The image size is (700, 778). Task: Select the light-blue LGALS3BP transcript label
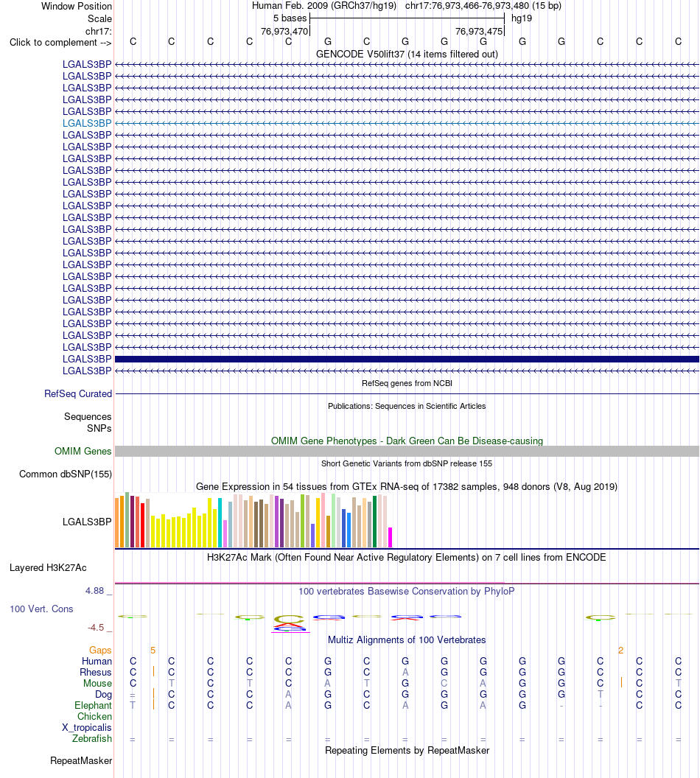point(87,123)
